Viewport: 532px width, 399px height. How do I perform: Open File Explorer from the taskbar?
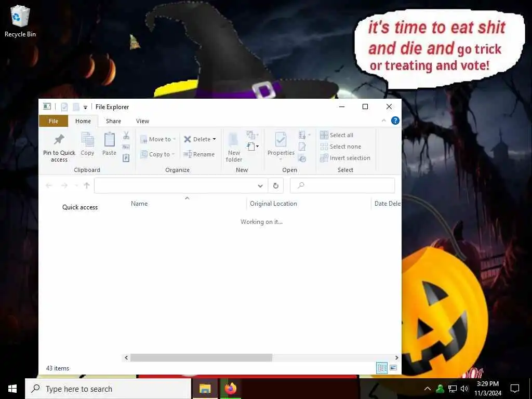205,389
